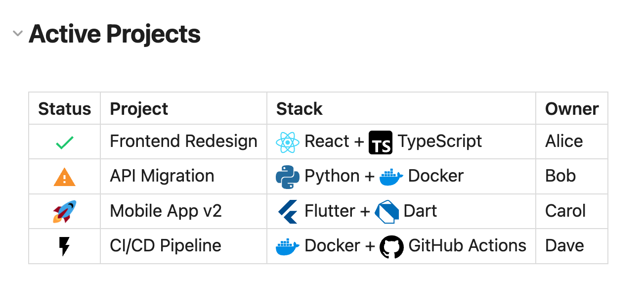Click the word TypeScript in the Stack column
The height and width of the screenshot is (285, 644).
tap(440, 142)
